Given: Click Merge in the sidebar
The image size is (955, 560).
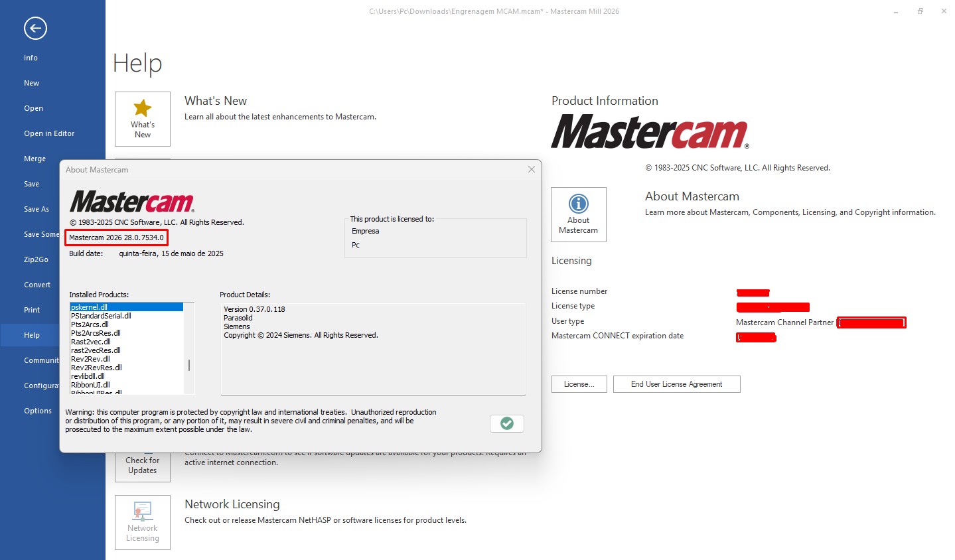Looking at the screenshot, I should click(35, 159).
